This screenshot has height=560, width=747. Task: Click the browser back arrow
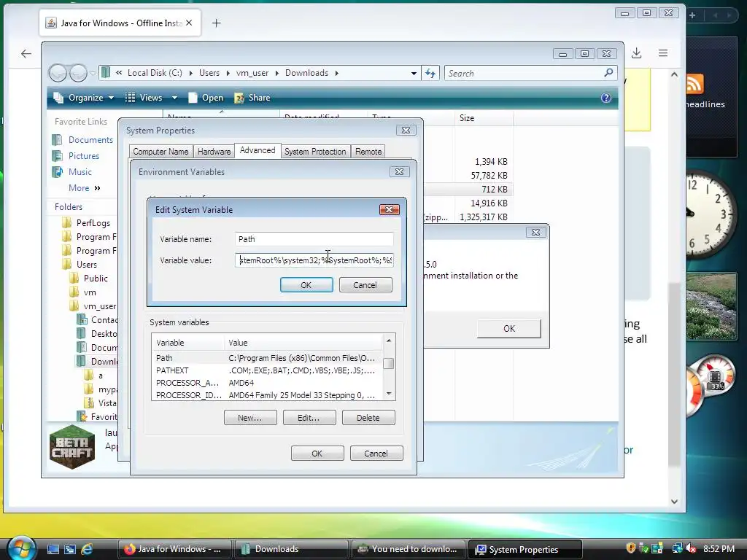click(x=26, y=53)
